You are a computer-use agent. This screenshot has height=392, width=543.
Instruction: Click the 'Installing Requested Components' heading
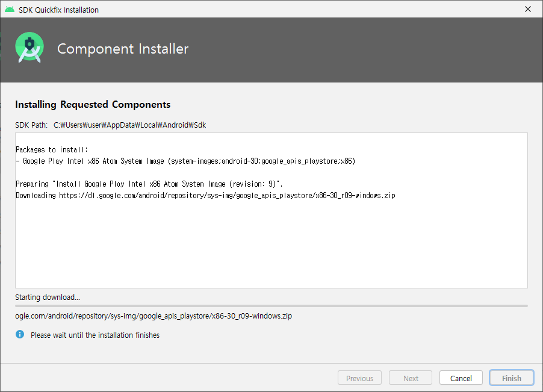[93, 105]
